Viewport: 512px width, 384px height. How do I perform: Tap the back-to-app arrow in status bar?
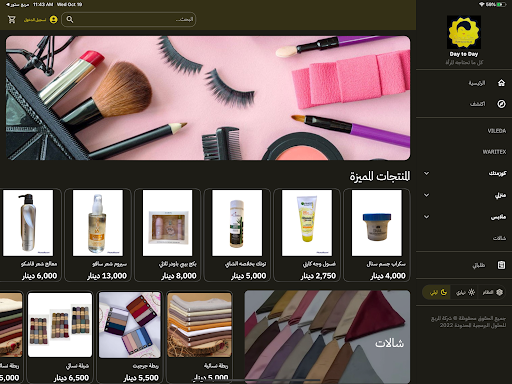pyautogui.click(x=8, y=4)
